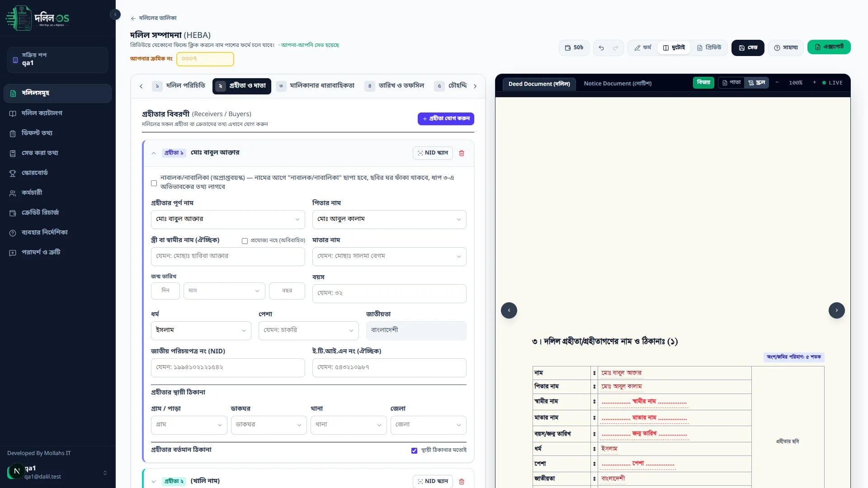This screenshot has height=488, width=868.
Task: Collapse the sidebar with chevron button
Action: pyautogui.click(x=115, y=14)
